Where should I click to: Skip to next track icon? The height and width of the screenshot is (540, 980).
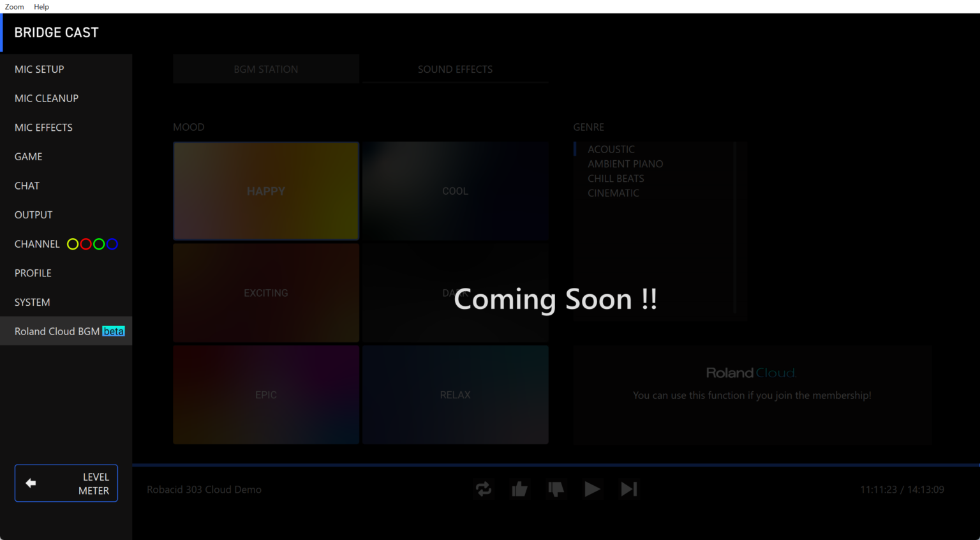tap(629, 489)
